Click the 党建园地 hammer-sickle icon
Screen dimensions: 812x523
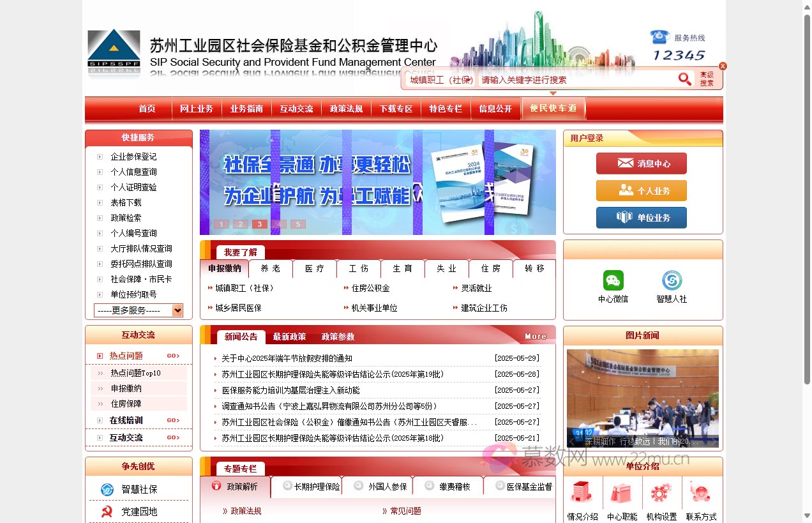point(107,511)
